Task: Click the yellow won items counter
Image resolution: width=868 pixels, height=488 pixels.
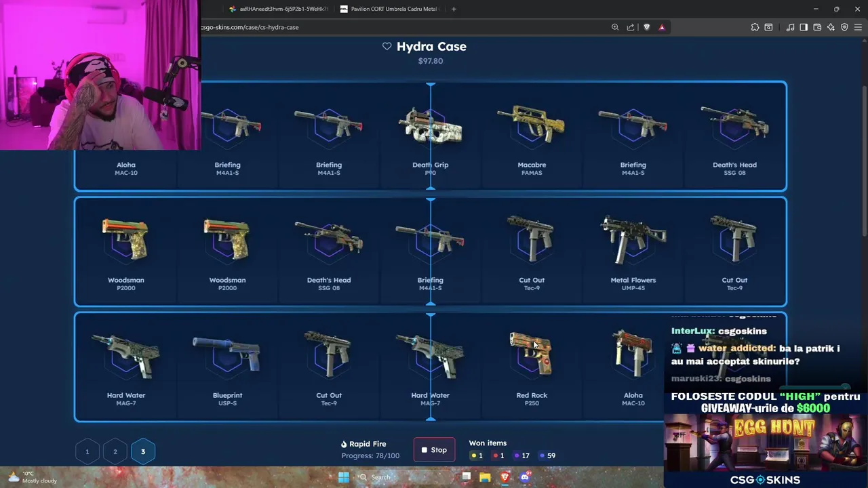Action: (x=476, y=455)
